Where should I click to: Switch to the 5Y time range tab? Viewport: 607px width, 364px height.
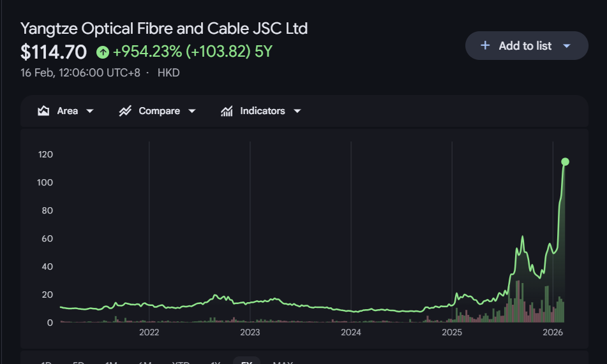(246, 361)
